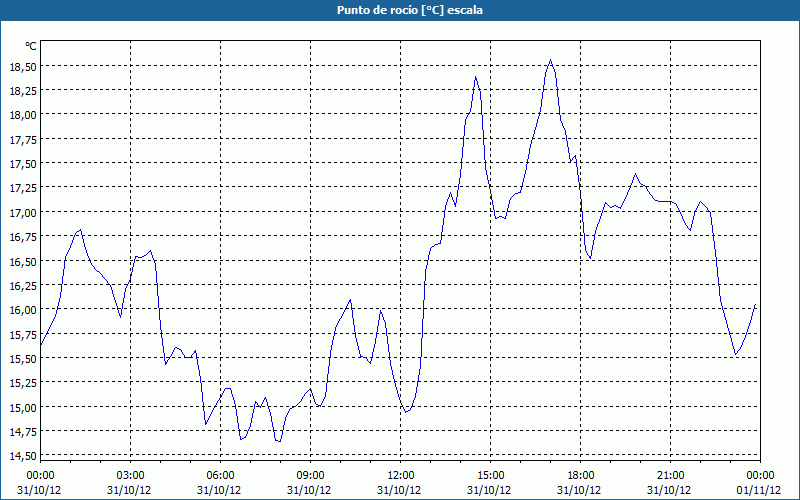Select the 15,50 y-axis label
This screenshot has width=800, height=500.
23,359
